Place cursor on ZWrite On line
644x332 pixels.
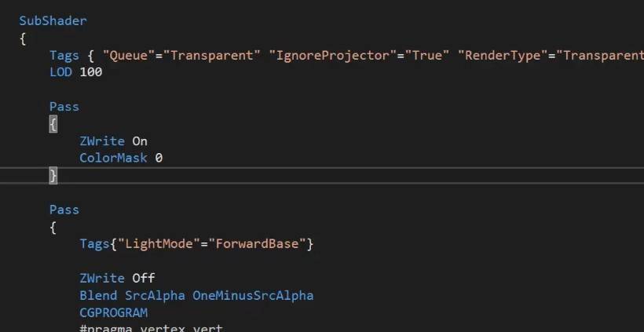tap(113, 141)
